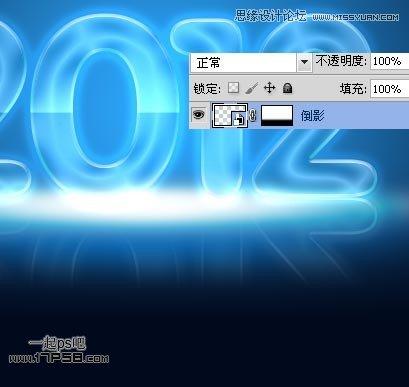Click the 不透明度 opacity label
The width and height of the screenshot is (409, 387).
pyautogui.click(x=341, y=61)
